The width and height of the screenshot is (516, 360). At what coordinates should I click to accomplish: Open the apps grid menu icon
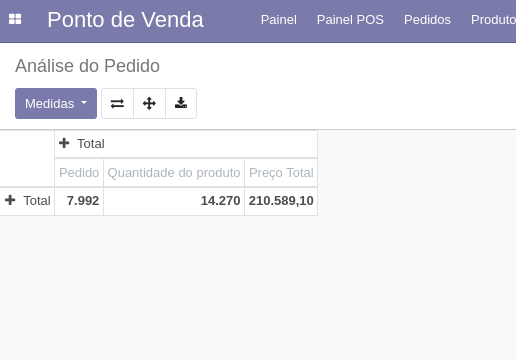tap(15, 19)
